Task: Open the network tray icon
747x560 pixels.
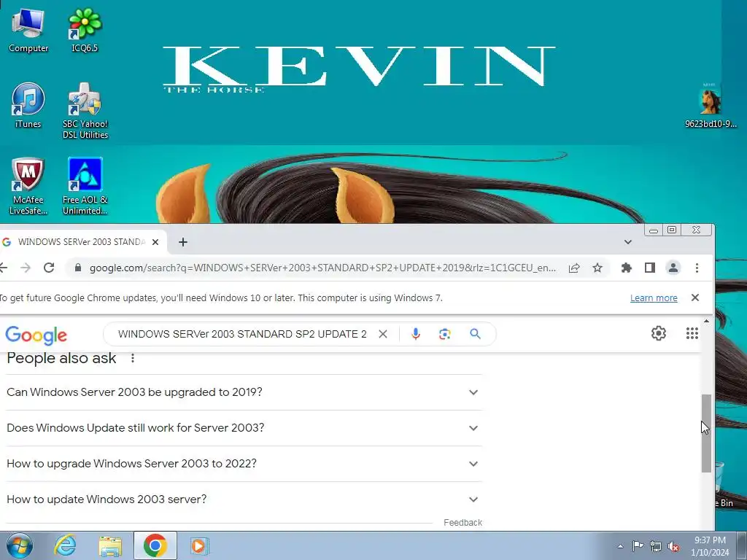Action: coord(656,546)
